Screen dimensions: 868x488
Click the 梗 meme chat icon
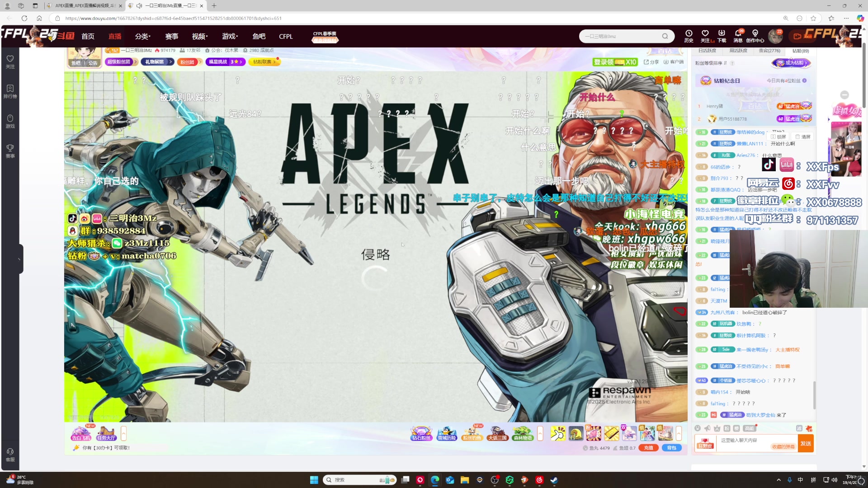[736, 428]
